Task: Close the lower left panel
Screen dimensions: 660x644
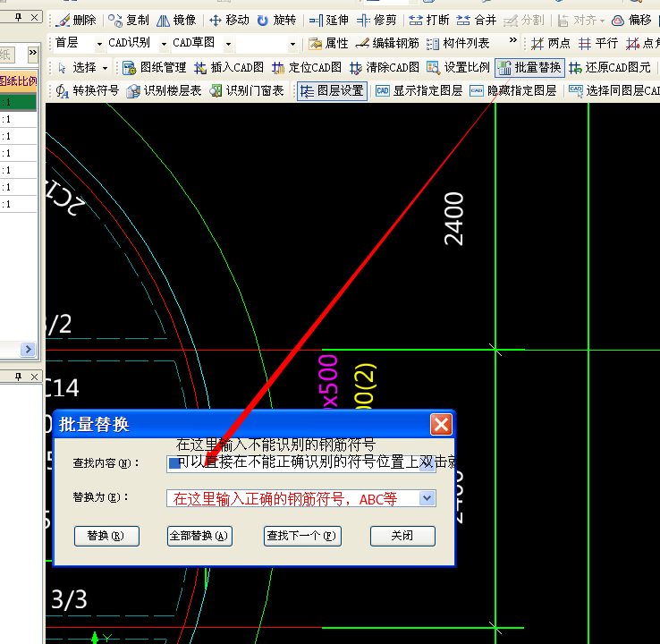Action: (x=34, y=377)
